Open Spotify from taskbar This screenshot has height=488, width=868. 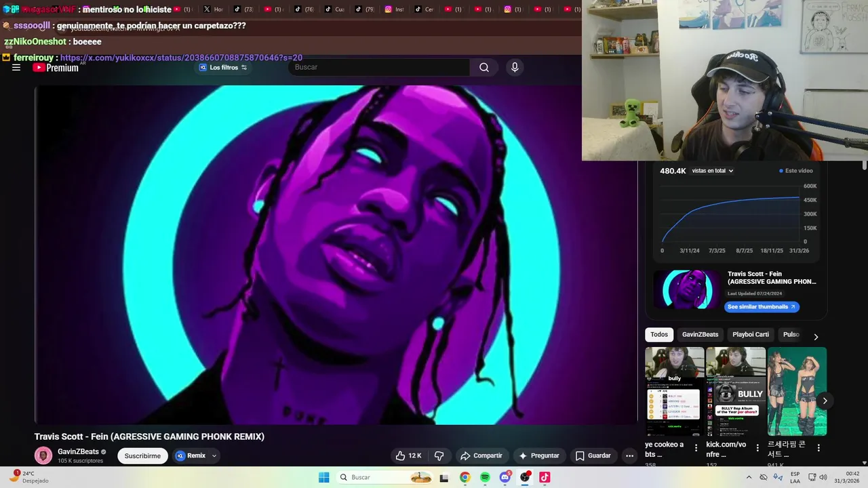(x=485, y=477)
